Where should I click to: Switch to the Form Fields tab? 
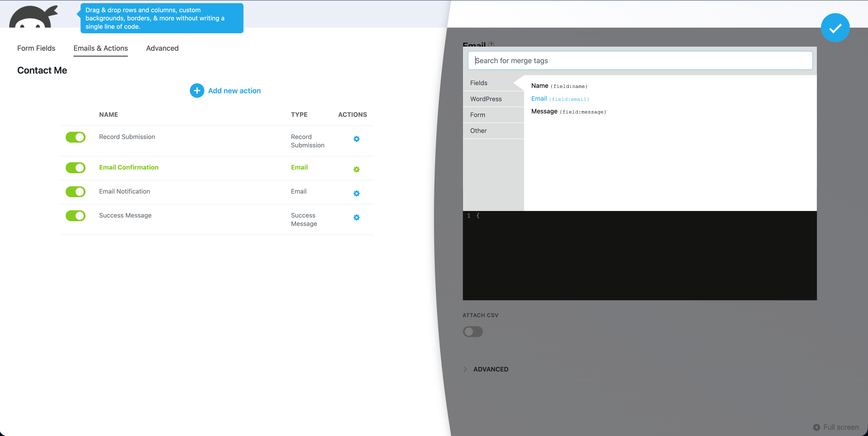point(36,48)
